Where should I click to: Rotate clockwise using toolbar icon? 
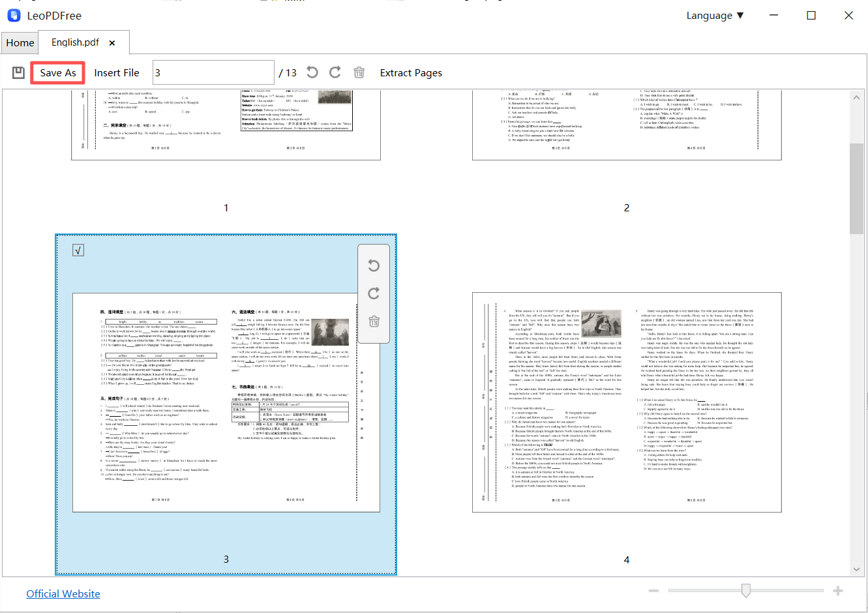335,72
